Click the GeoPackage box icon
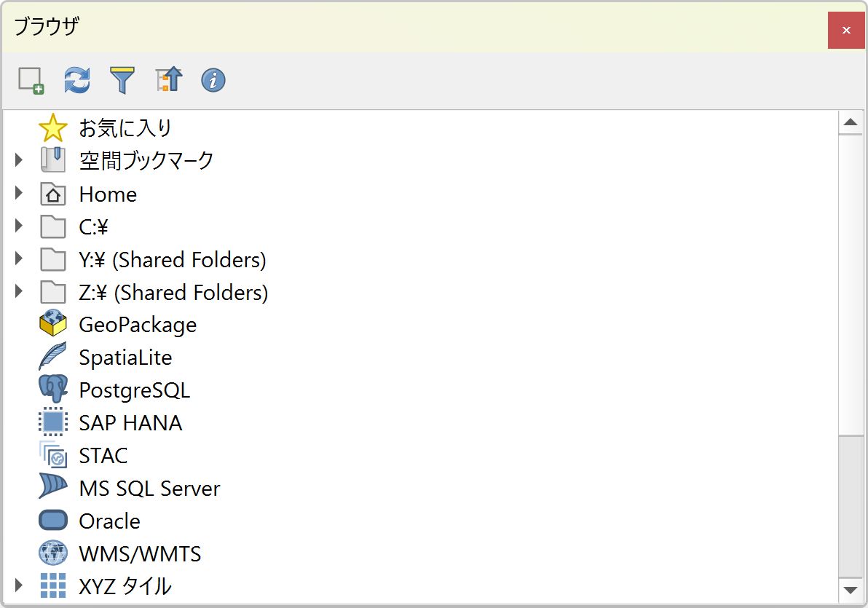868x608 pixels. click(x=53, y=323)
